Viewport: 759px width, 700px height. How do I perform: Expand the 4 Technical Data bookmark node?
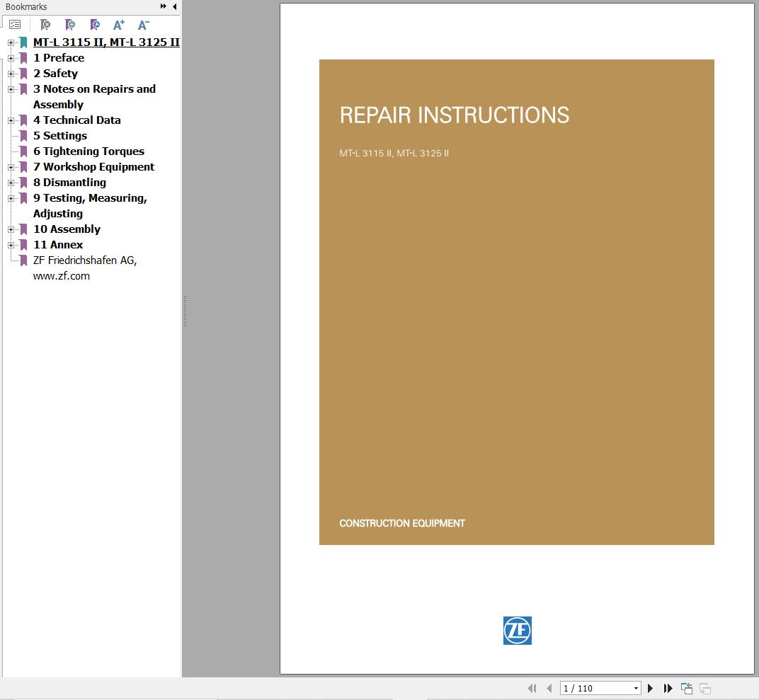click(11, 120)
